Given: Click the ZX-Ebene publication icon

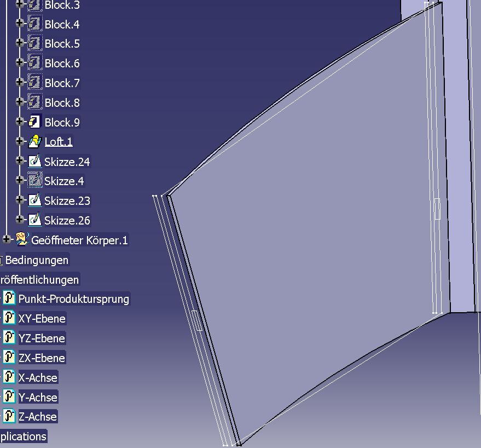Looking at the screenshot, I should 9,357.
